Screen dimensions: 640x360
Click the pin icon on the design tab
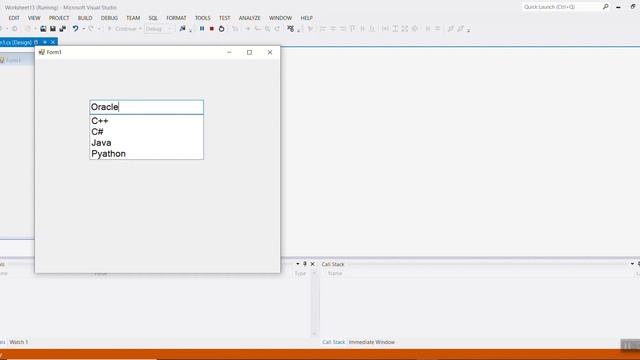(36, 42)
